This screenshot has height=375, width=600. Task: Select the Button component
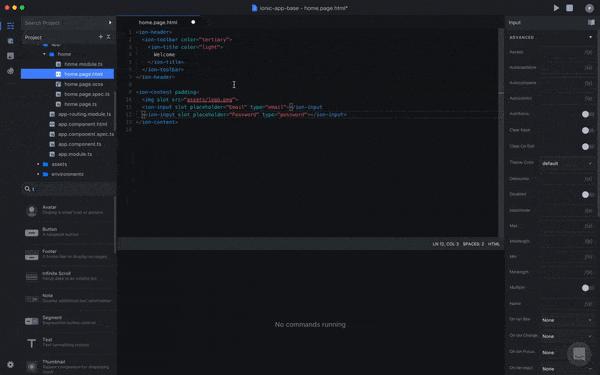[68, 232]
